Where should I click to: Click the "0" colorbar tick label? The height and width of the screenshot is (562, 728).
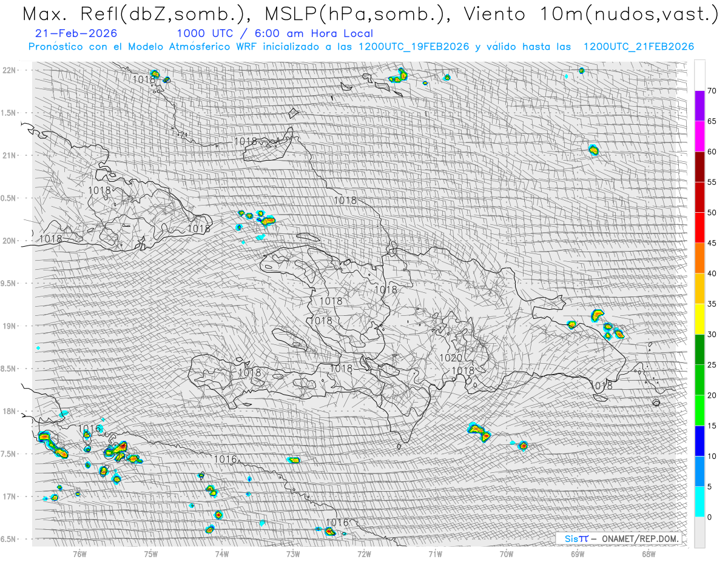coord(710,517)
